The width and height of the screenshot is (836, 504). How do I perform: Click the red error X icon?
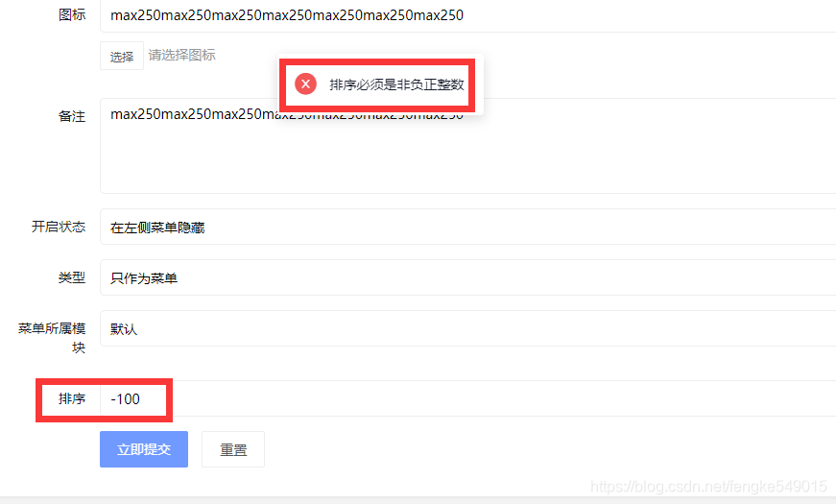tap(305, 84)
